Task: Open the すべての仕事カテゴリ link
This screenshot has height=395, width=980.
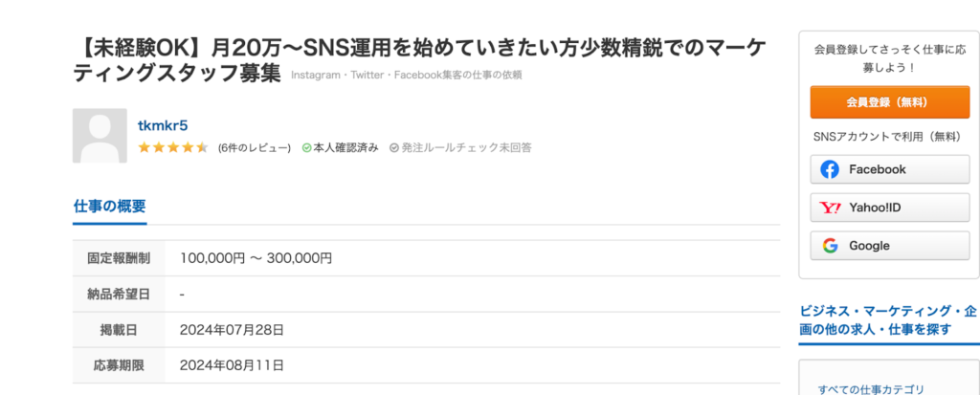Action: pyautogui.click(x=871, y=389)
